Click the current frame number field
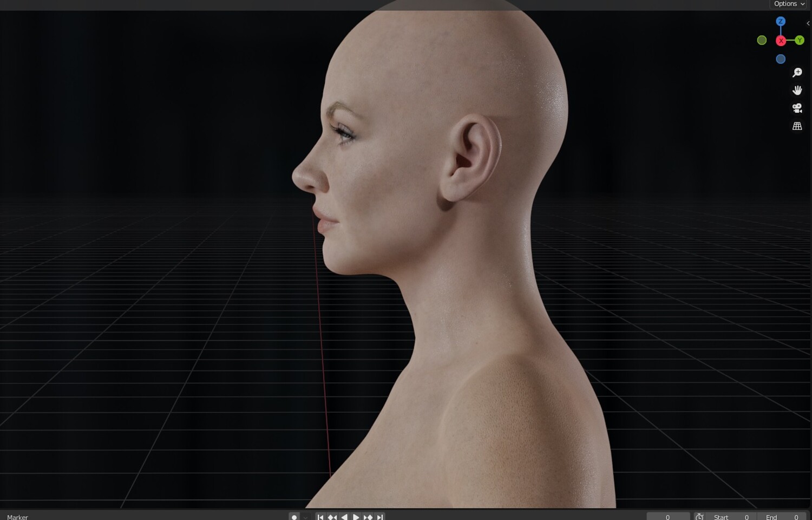The image size is (812, 520). pyautogui.click(x=668, y=517)
